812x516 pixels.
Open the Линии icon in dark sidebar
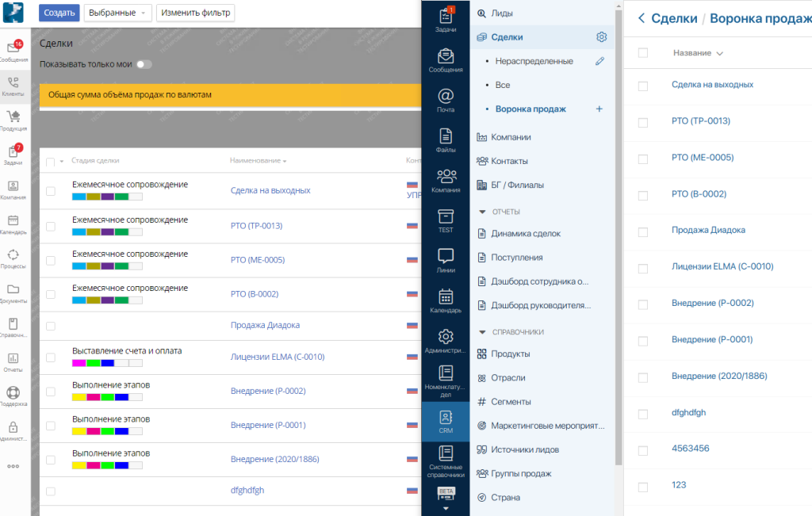pos(446,261)
